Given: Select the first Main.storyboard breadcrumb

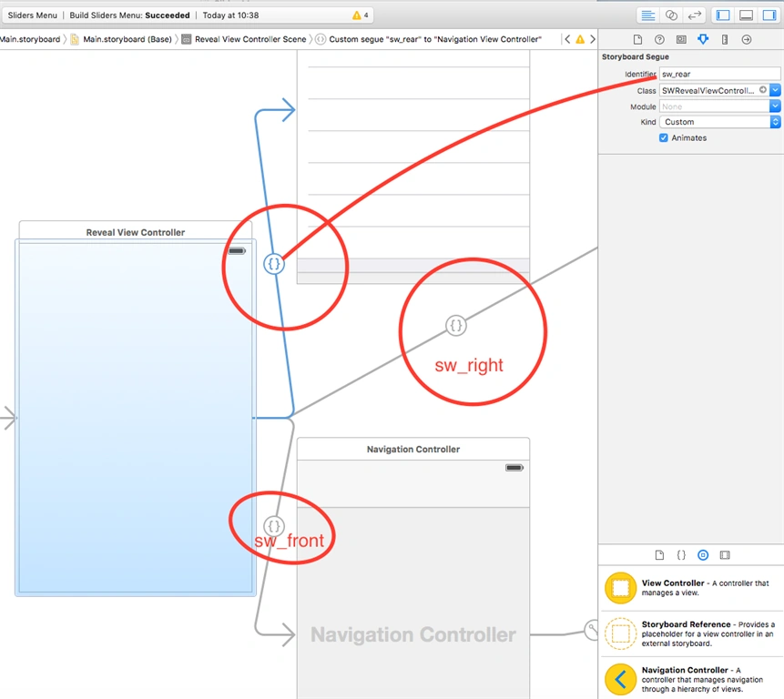Looking at the screenshot, I should pos(30,39).
